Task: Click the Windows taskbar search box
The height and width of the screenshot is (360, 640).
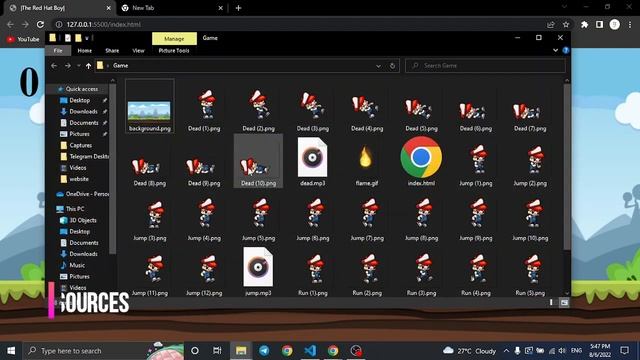Action: [x=104, y=351]
